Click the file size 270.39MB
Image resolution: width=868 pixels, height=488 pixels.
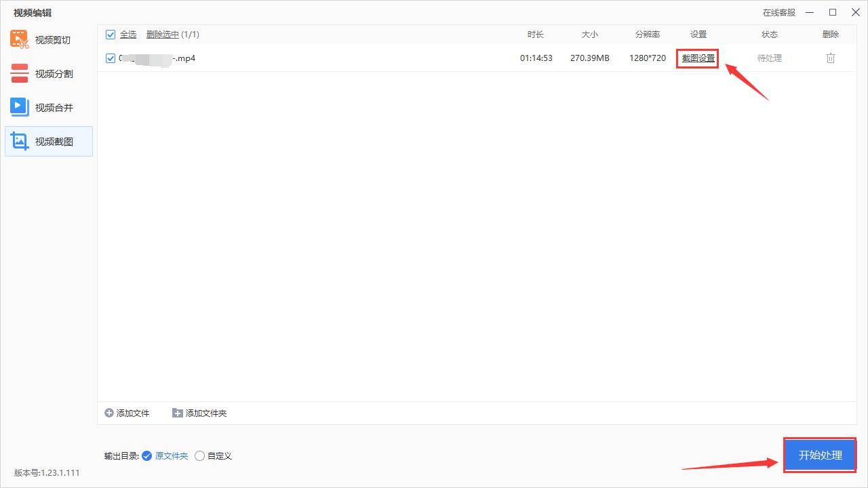coord(590,58)
